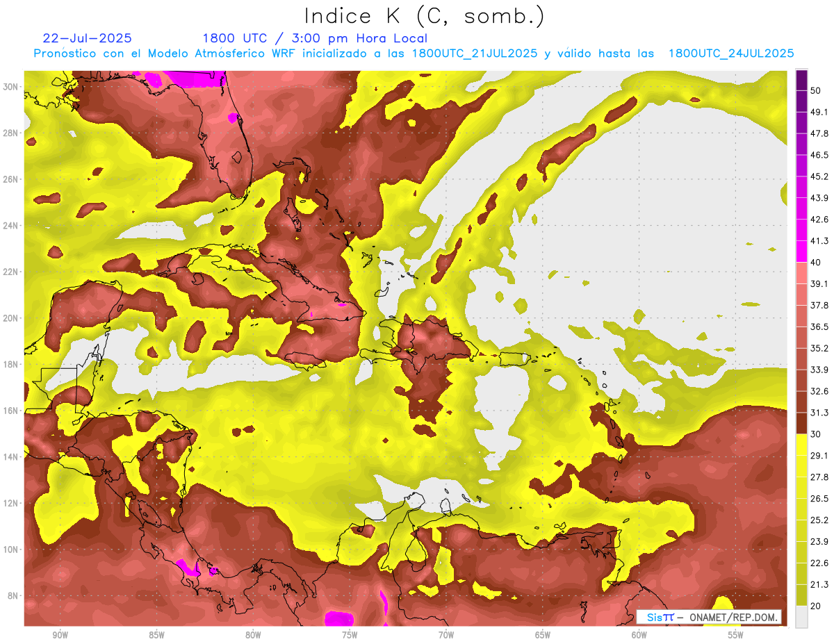Click the colorbar label '27.8'
This screenshot has height=644, width=834.
[819, 477]
